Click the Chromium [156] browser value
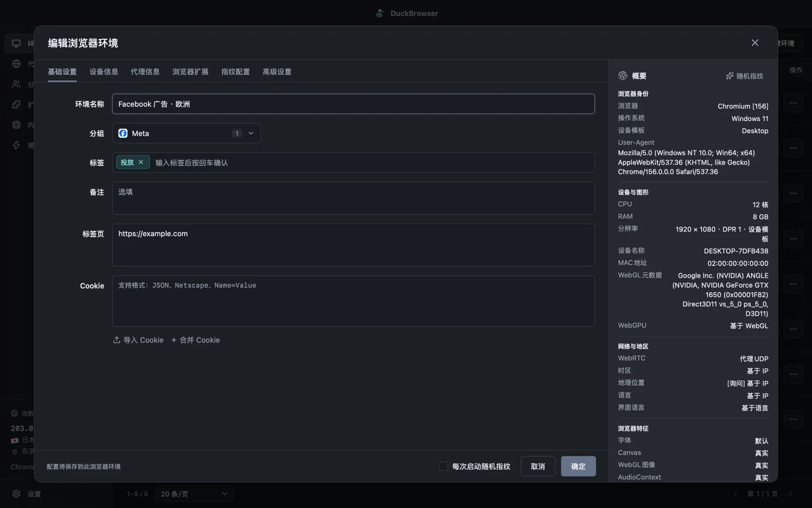This screenshot has height=508, width=812. coord(743,106)
